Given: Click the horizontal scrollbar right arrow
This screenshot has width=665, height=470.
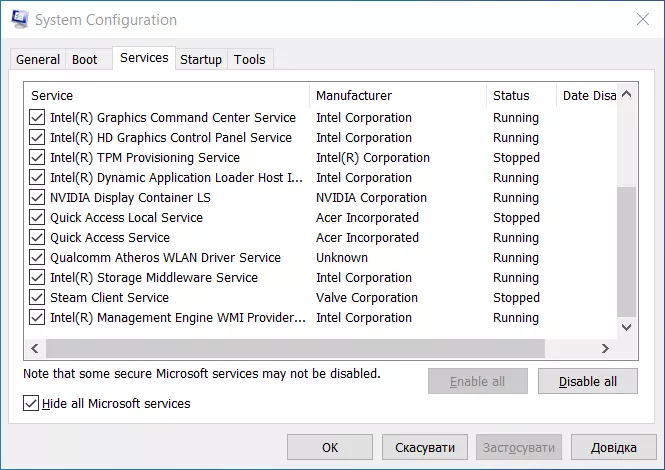Looking at the screenshot, I should click(x=605, y=348).
